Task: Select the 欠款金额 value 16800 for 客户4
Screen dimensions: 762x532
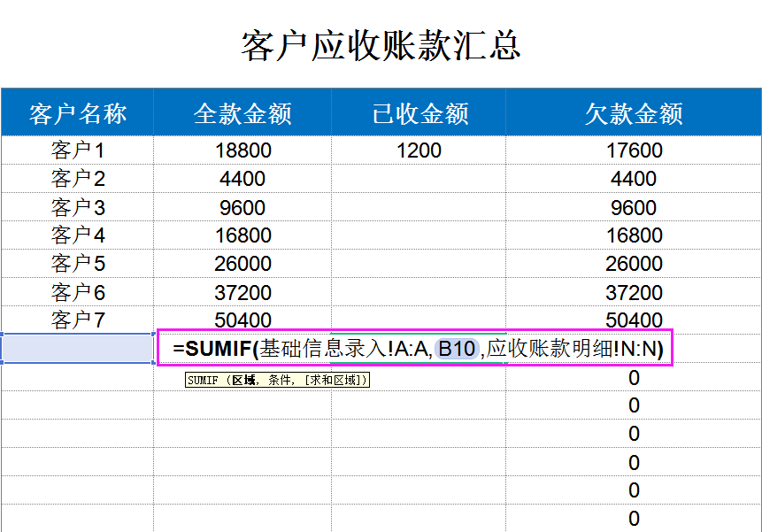Action: coord(634,235)
